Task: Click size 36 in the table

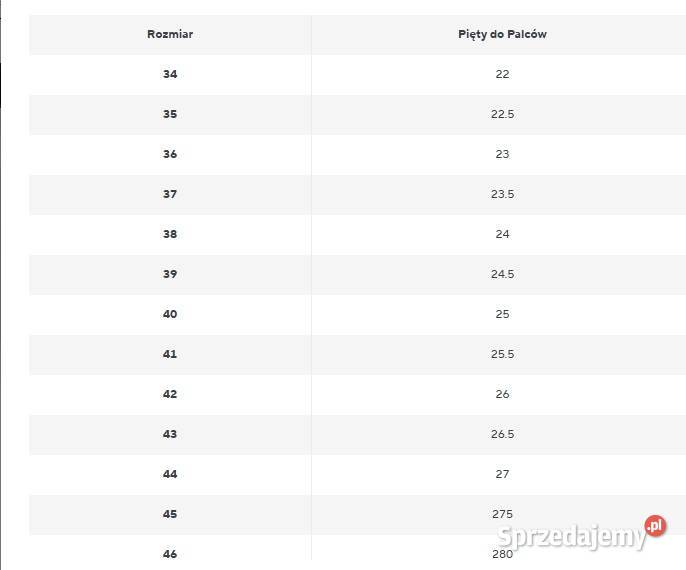Action: click(170, 154)
